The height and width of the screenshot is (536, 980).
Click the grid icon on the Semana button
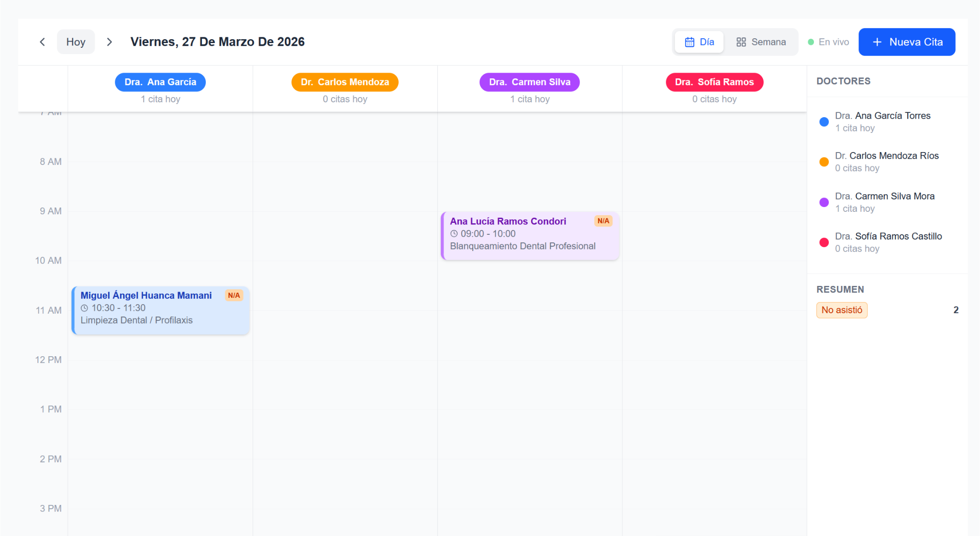coord(741,42)
